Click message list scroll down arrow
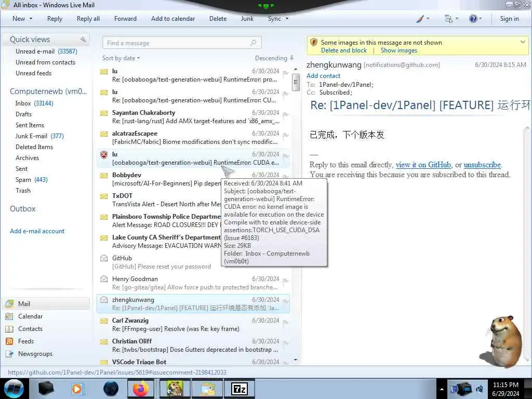 pyautogui.click(x=296, y=360)
